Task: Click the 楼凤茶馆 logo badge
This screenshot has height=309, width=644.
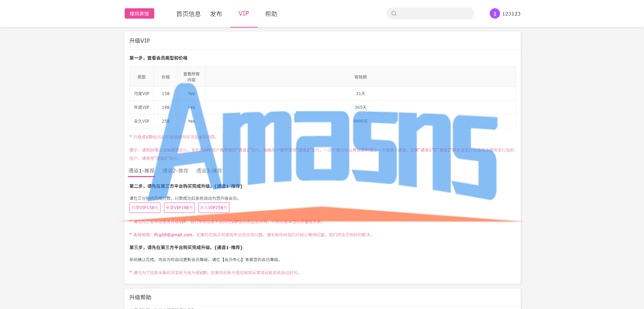Action: tap(139, 13)
